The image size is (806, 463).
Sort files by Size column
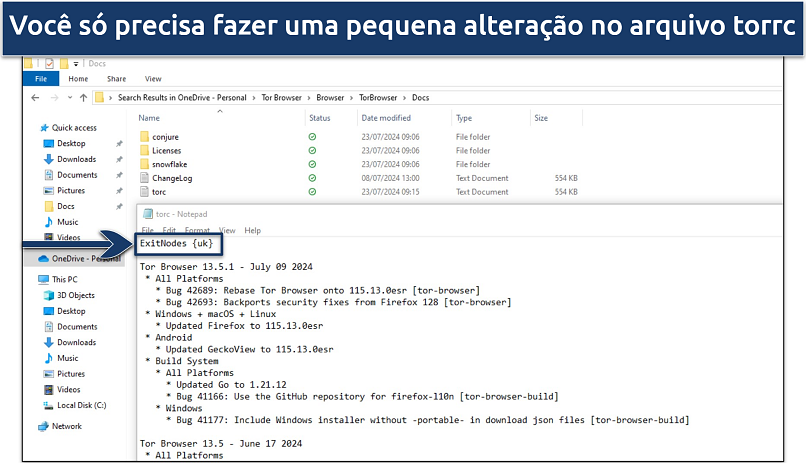541,118
